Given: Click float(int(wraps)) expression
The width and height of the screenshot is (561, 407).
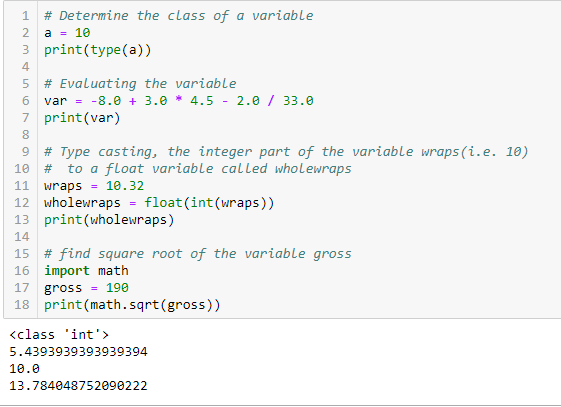Looking at the screenshot, I should point(209,203).
